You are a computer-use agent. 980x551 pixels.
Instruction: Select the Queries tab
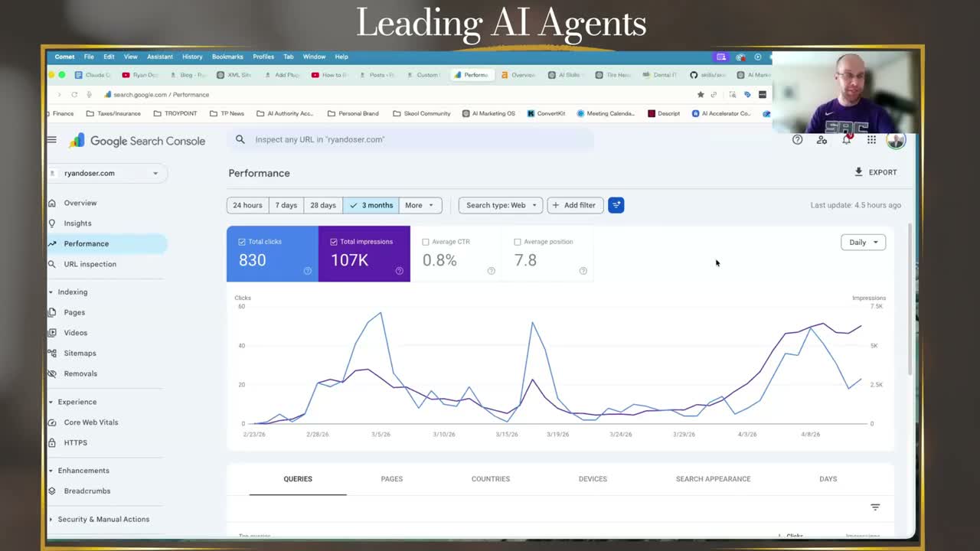[x=298, y=479]
